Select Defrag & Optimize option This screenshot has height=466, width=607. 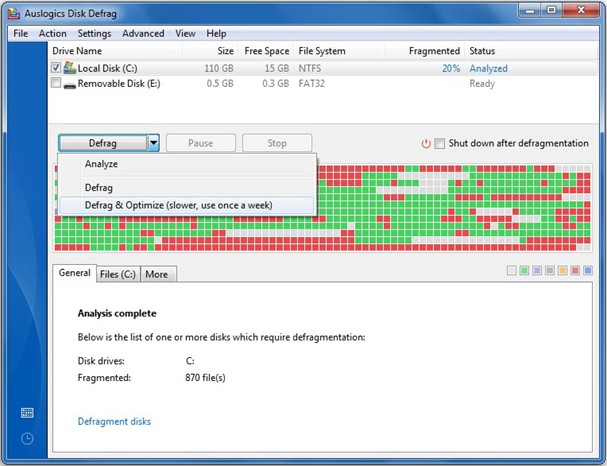click(187, 205)
